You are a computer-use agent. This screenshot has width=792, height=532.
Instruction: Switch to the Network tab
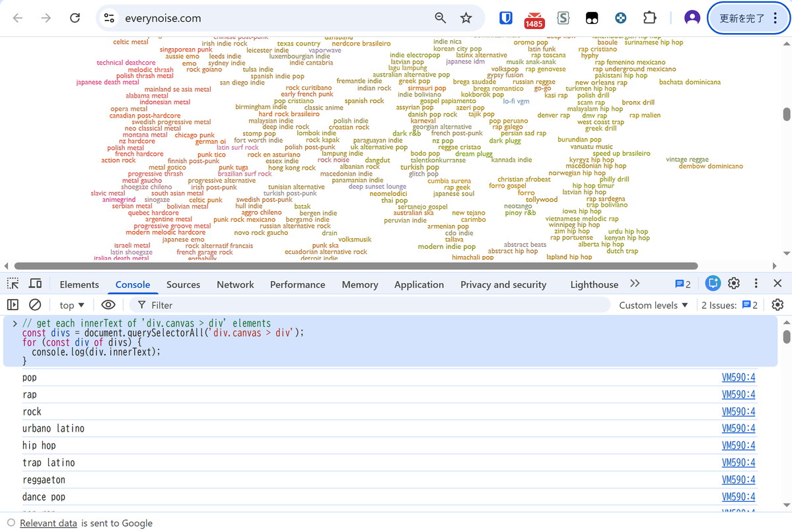(x=235, y=284)
